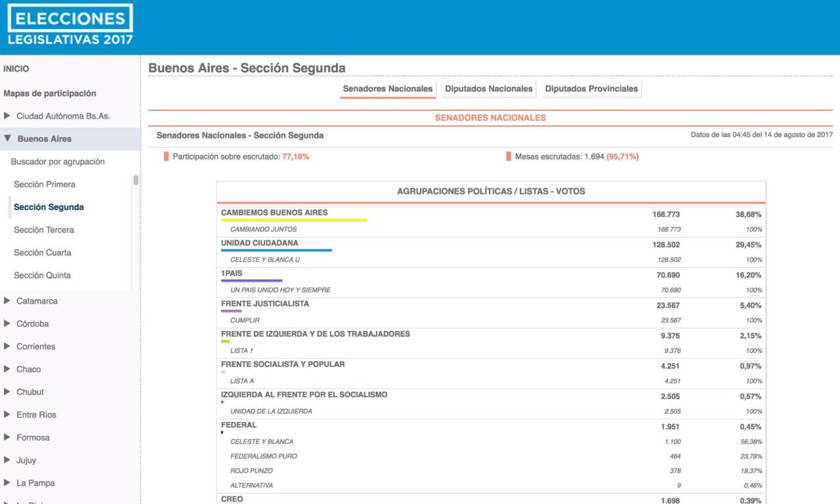The height and width of the screenshot is (504, 840).
Task: Click the participation value 77,18%
Action: click(x=296, y=157)
